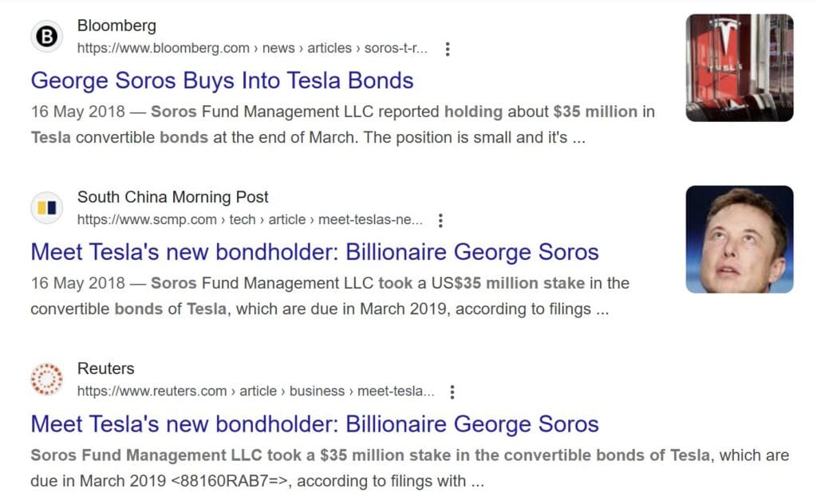The width and height of the screenshot is (817, 504).
Task: Click the bloomberg.com breadcrumb URL
Action: (251, 49)
